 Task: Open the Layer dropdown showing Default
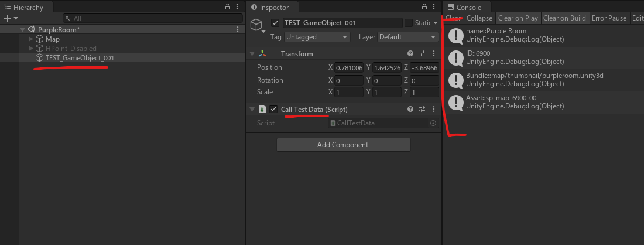coord(407,37)
